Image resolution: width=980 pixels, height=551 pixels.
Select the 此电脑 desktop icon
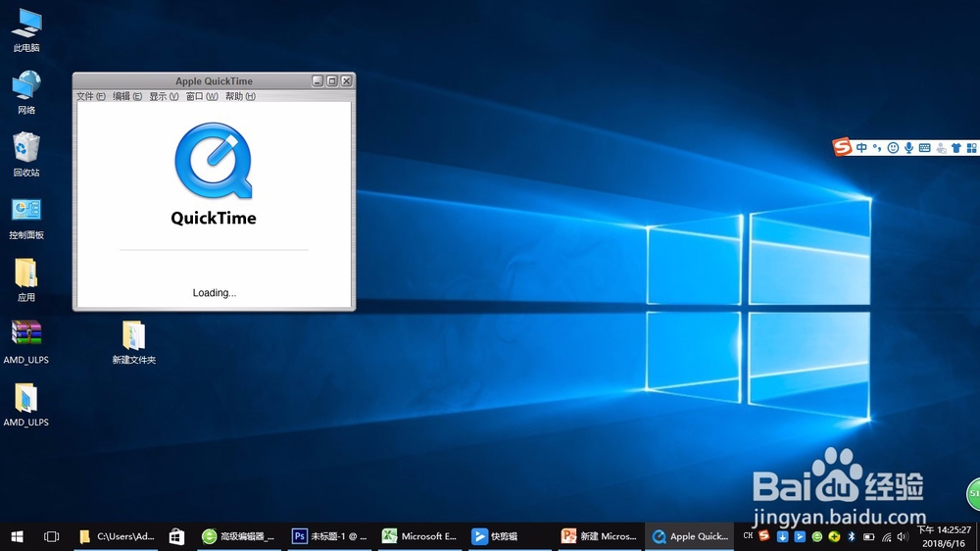pos(26,30)
